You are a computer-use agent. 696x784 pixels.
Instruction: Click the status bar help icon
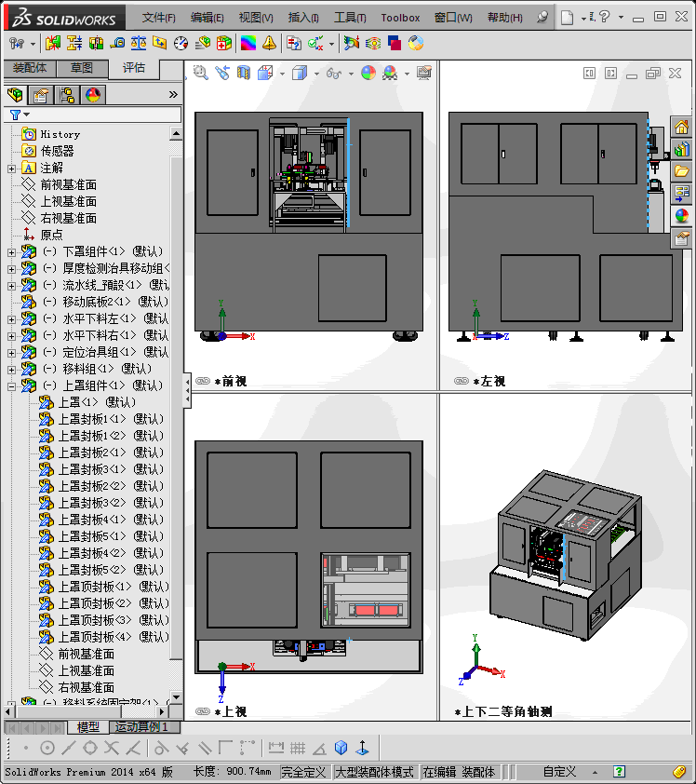pyautogui.click(x=619, y=772)
